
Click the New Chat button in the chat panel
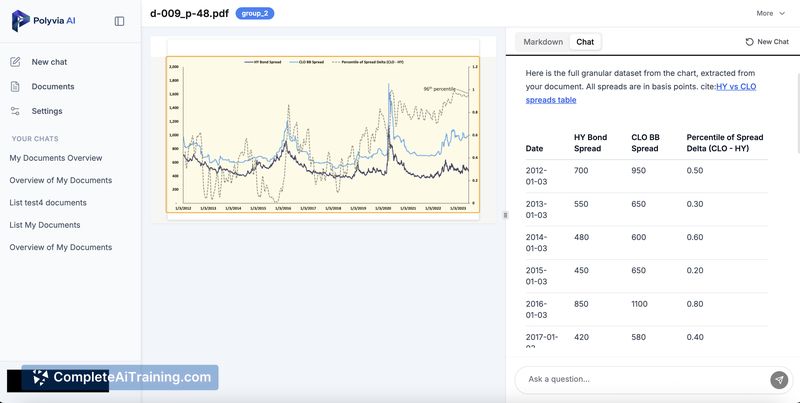click(x=767, y=42)
